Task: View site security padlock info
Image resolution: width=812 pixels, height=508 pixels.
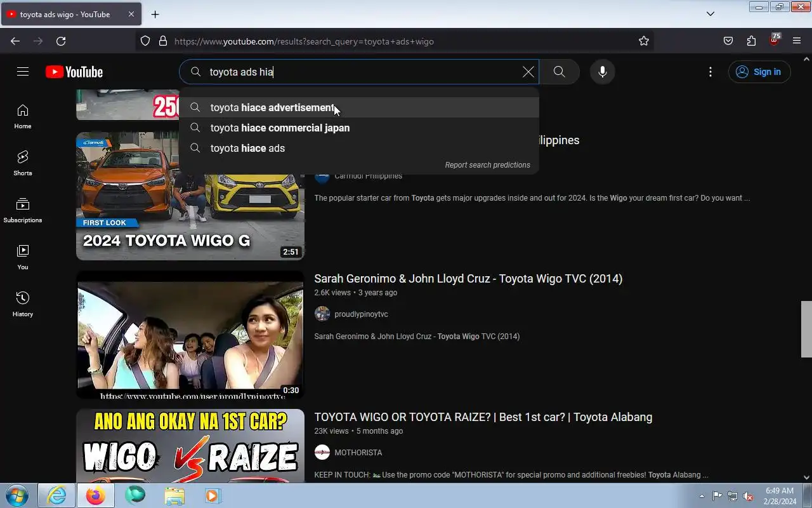Action: click(x=163, y=41)
